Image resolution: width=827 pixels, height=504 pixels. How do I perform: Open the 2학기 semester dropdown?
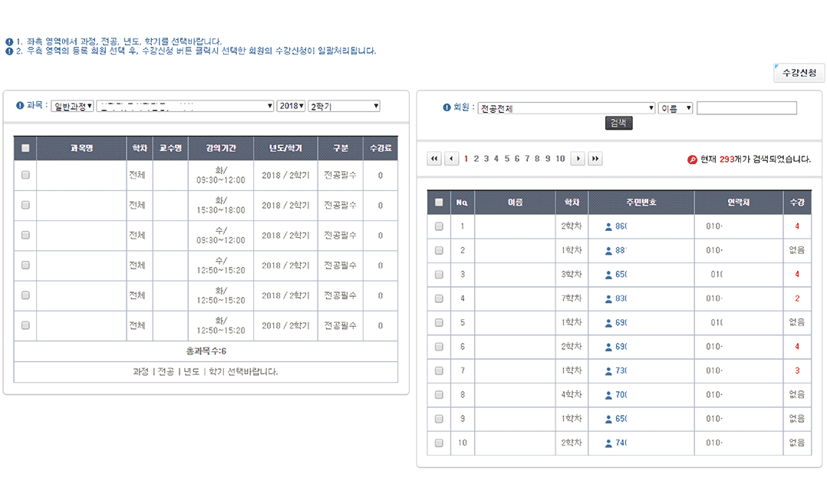(344, 106)
